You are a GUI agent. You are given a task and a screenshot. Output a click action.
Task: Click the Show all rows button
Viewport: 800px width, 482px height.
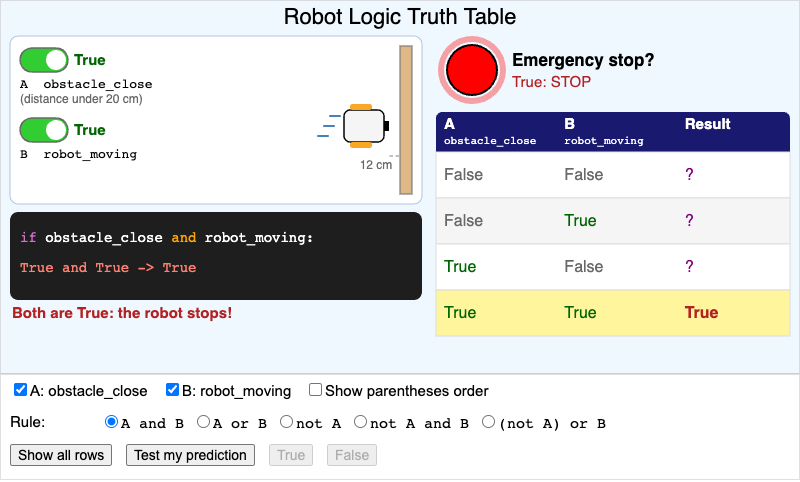(x=61, y=455)
